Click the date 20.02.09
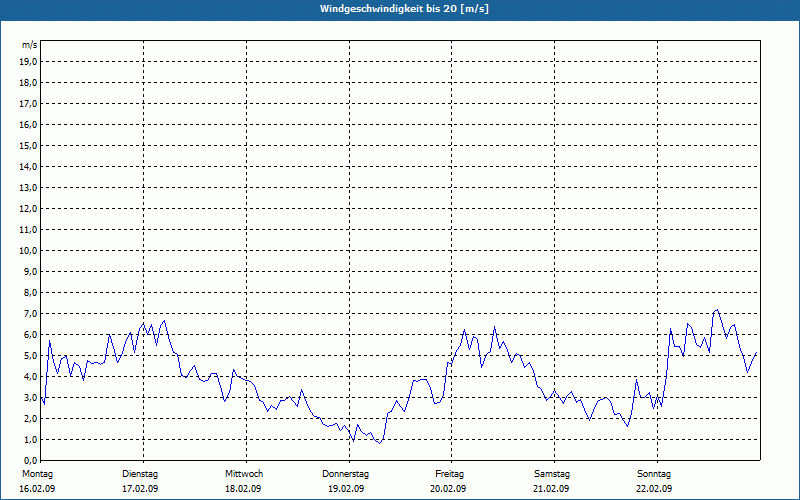Image resolution: width=800 pixels, height=500 pixels. (448, 489)
